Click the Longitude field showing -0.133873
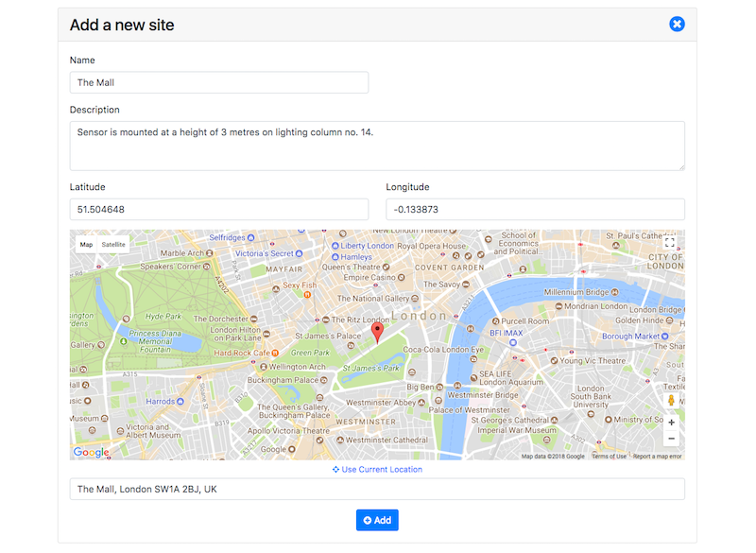 pos(535,209)
